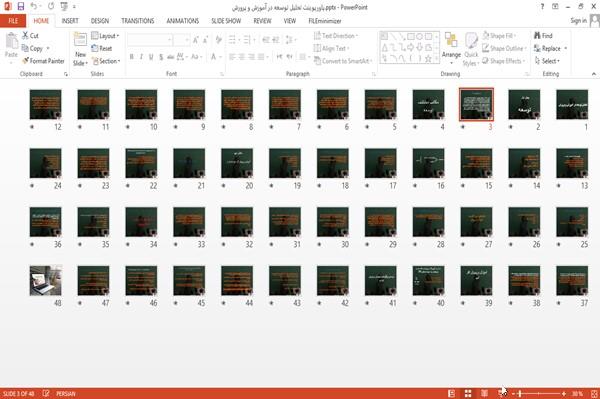
Task: Switch to the INSERT tab
Action: click(70, 21)
